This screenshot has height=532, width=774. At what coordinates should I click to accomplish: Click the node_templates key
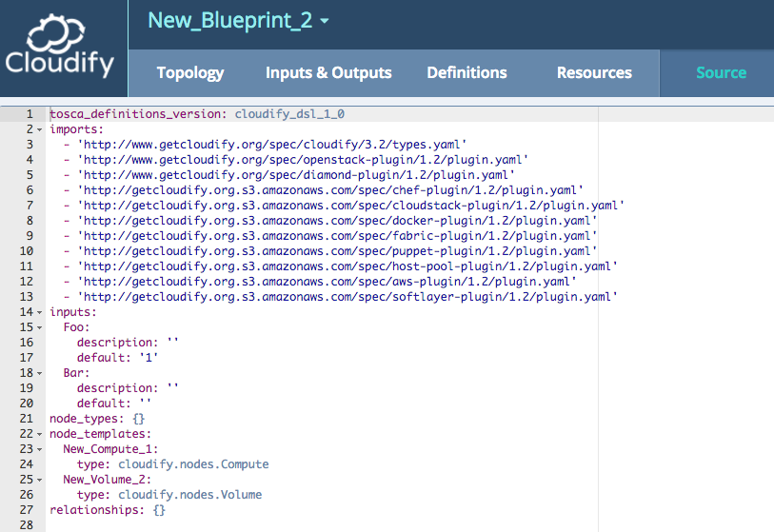point(100,434)
